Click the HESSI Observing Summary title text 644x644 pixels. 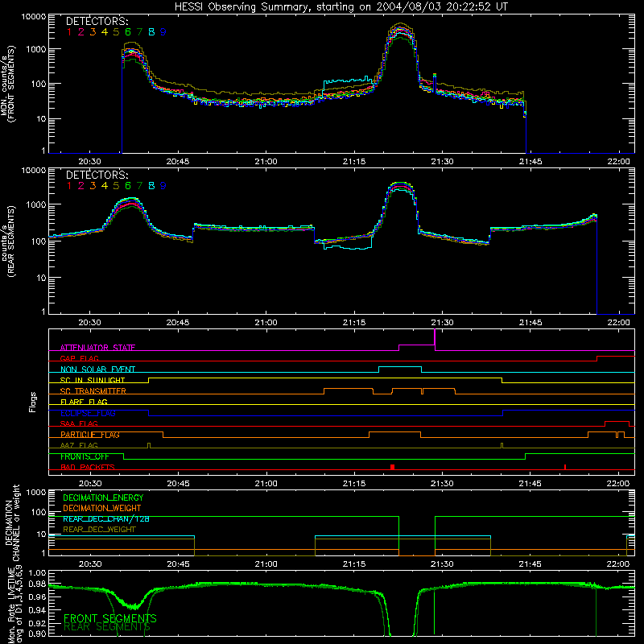(x=341, y=6)
